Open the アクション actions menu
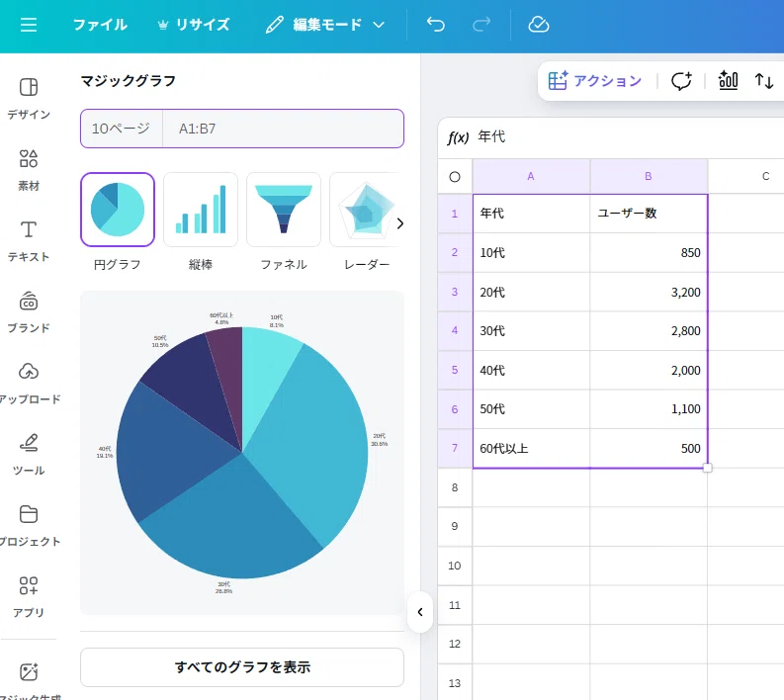The image size is (784, 700). (594, 81)
